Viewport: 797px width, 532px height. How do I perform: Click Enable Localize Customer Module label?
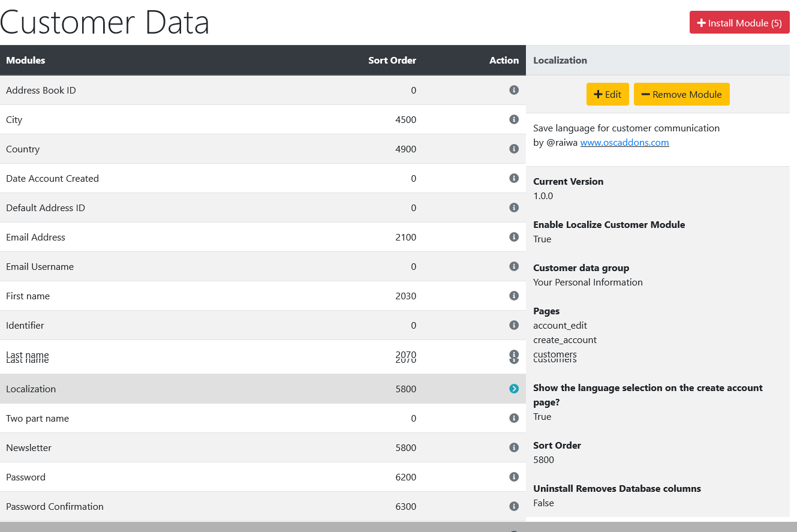point(609,225)
